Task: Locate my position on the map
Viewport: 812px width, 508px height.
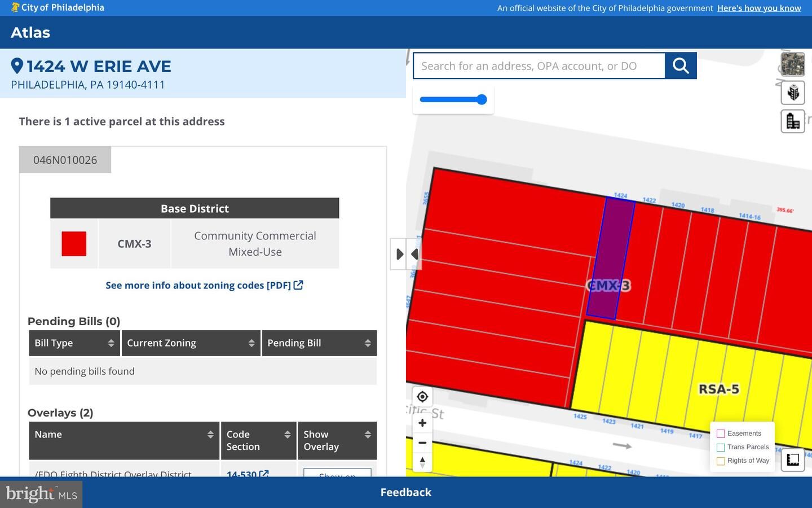Action: pos(422,397)
